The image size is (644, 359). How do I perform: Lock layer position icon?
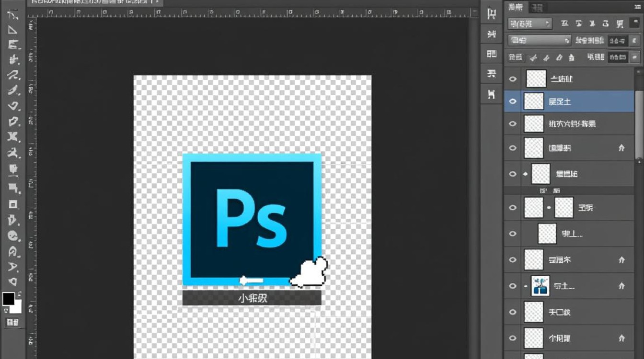tap(559, 57)
